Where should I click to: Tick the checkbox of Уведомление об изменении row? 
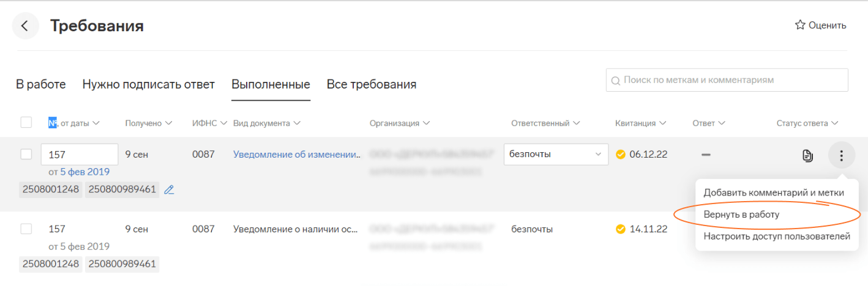(26, 154)
